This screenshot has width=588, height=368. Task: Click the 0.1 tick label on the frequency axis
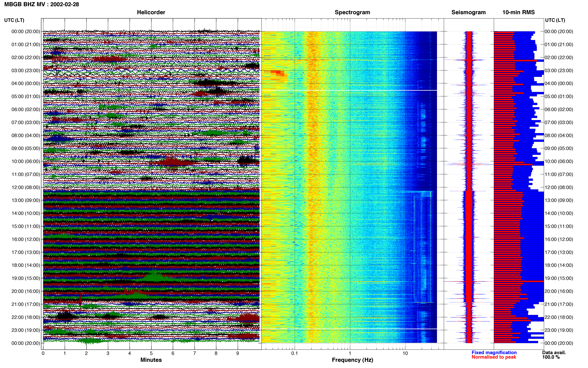click(295, 353)
